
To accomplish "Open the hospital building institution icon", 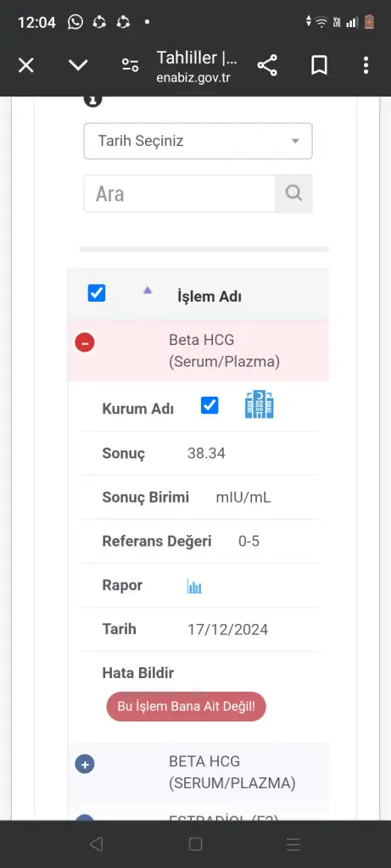I will click(260, 404).
